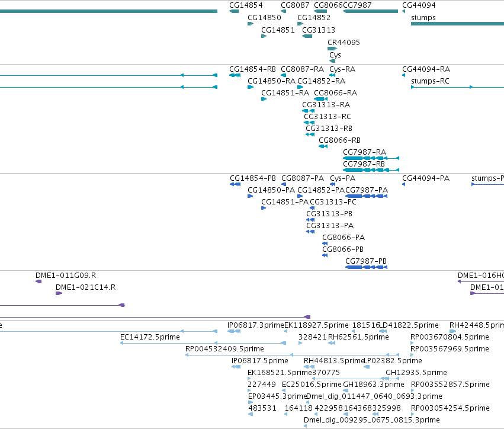
Task: Select the CG14851 gene label
Action: click(278, 30)
